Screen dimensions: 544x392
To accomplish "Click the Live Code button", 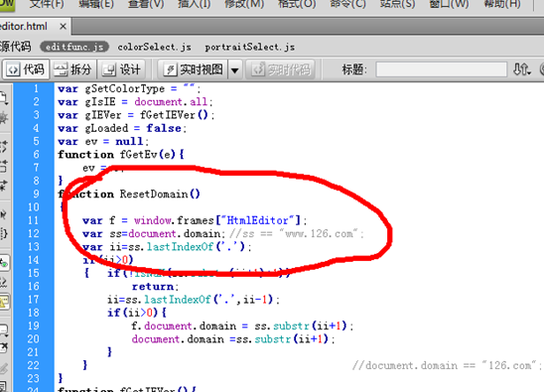I will (281, 69).
